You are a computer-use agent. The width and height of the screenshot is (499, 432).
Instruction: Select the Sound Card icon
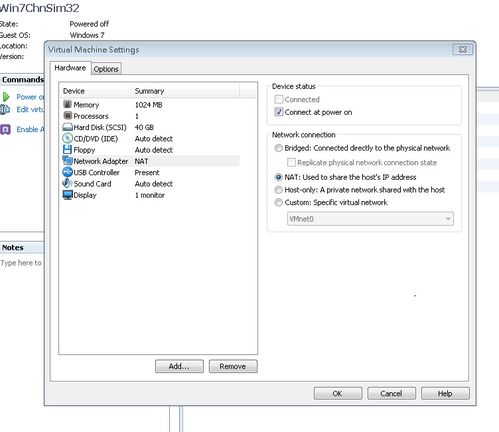point(68,183)
